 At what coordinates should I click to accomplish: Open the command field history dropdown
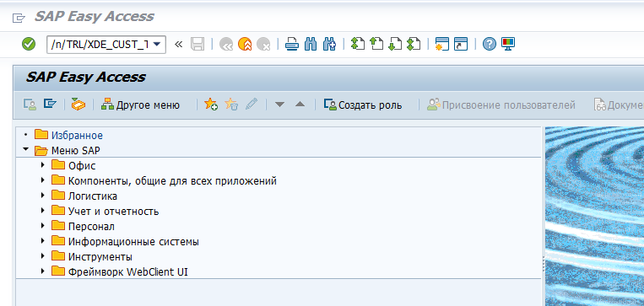(156, 44)
